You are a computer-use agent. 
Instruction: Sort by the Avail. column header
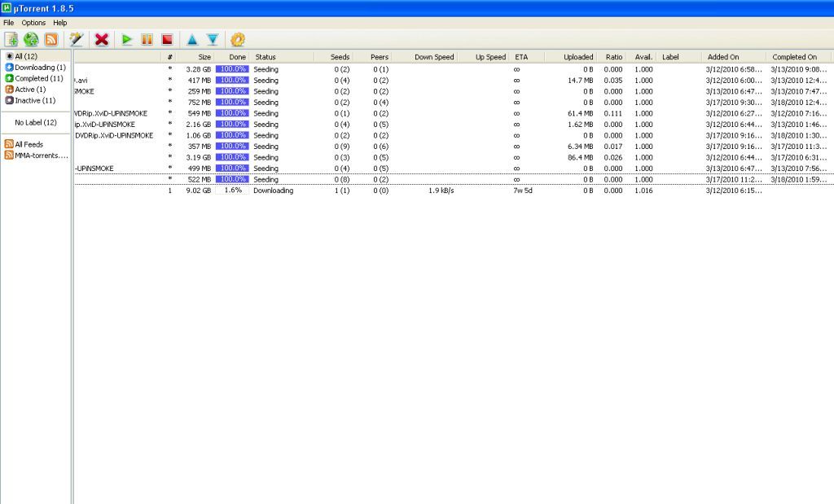pos(642,57)
